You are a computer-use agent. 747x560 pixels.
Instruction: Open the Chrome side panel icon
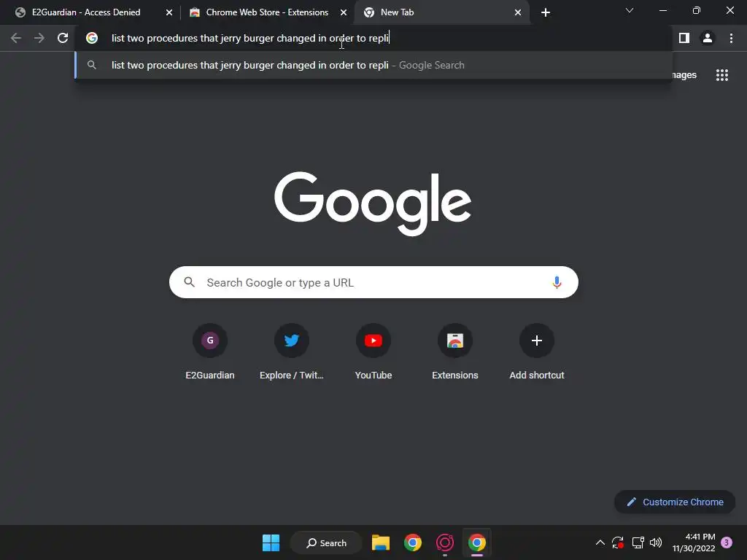pos(684,38)
